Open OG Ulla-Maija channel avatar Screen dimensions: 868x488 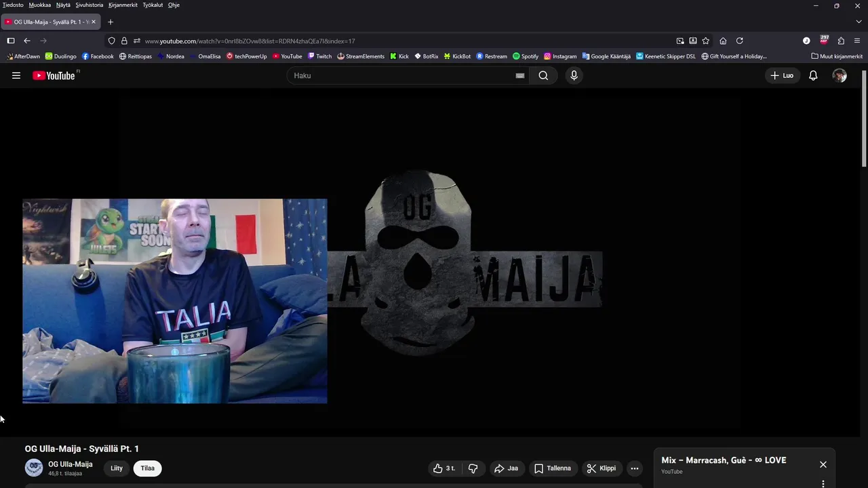pyautogui.click(x=34, y=468)
